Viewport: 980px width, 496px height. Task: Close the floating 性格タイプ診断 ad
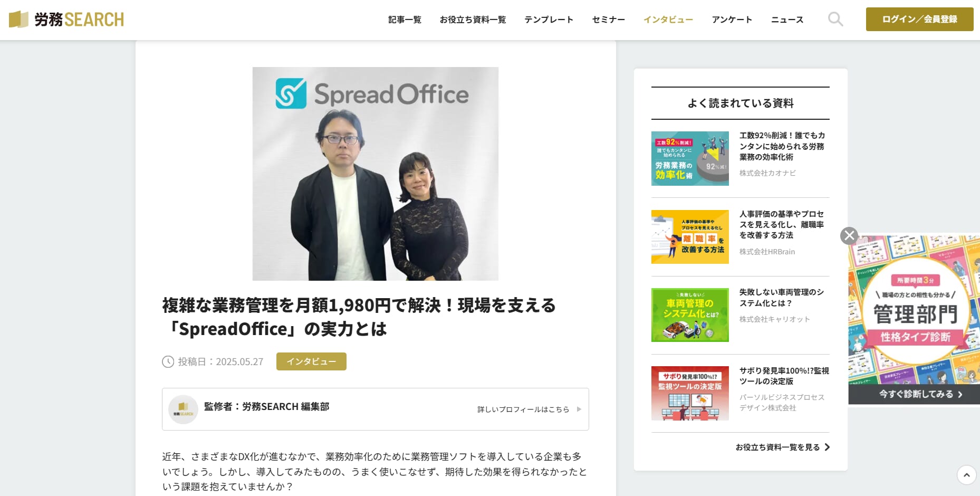point(849,235)
